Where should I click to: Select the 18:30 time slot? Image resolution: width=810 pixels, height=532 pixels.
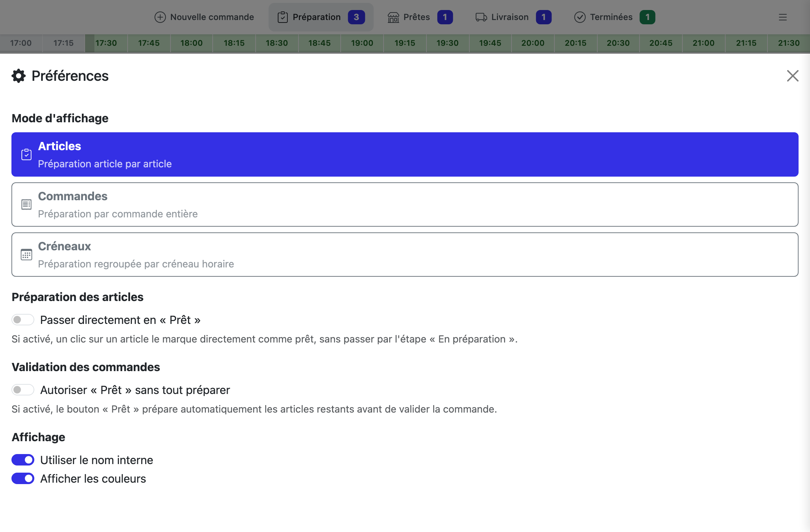click(x=277, y=43)
